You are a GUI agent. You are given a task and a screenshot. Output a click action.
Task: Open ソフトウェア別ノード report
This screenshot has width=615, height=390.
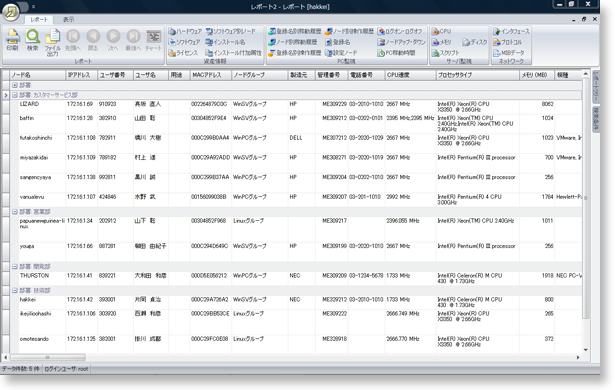231,31
